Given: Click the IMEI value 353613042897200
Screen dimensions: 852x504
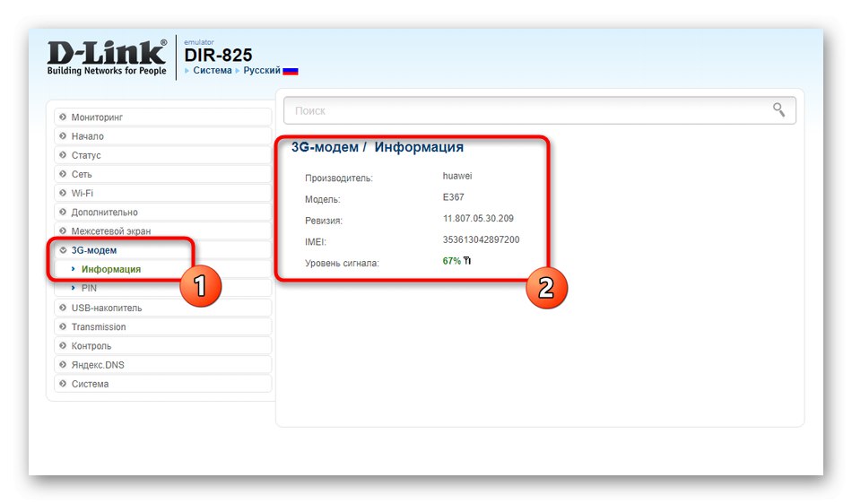Looking at the screenshot, I should (481, 239).
